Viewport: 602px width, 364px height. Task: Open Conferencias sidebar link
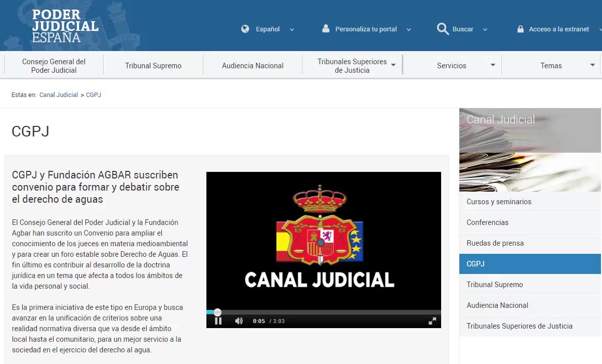(530, 222)
